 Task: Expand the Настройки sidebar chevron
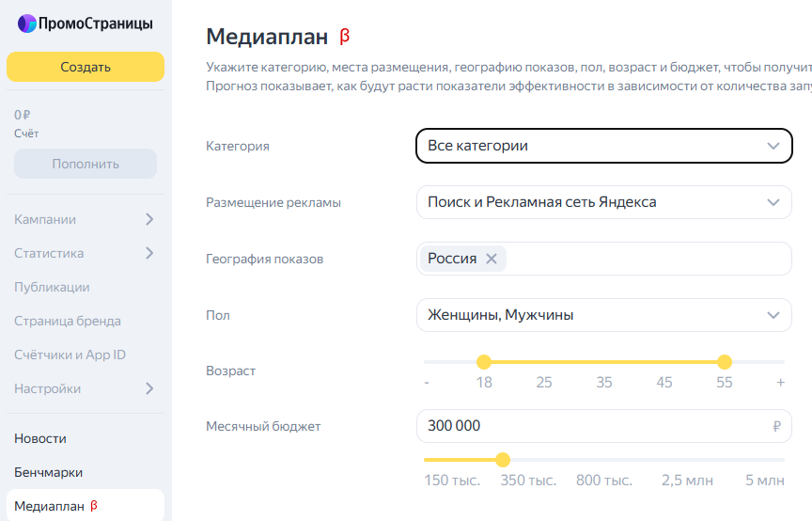pos(149,388)
